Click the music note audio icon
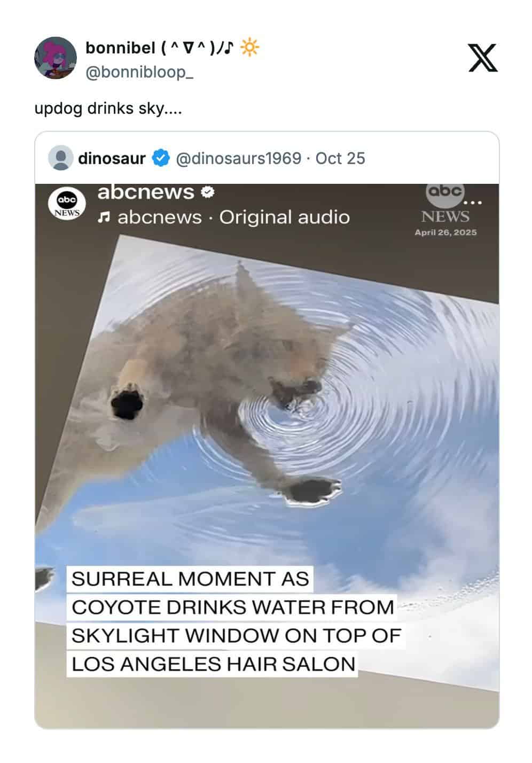 click(105, 217)
